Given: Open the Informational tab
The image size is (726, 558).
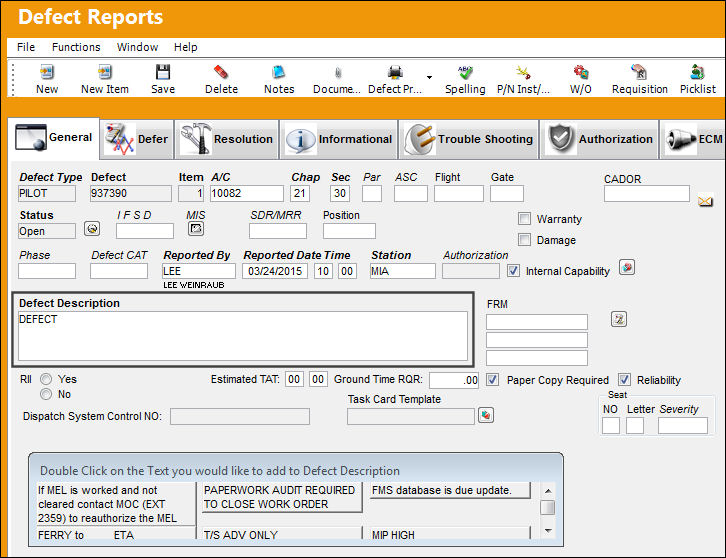Looking at the screenshot, I should point(339,139).
